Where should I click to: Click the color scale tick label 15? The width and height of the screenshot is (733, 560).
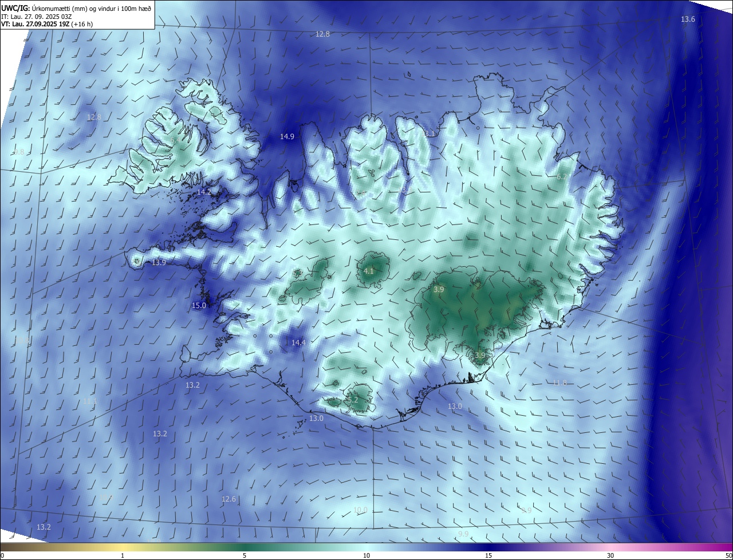[488, 555]
